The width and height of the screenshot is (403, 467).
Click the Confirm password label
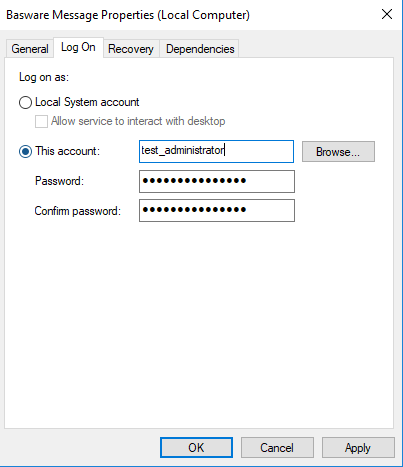point(78,211)
